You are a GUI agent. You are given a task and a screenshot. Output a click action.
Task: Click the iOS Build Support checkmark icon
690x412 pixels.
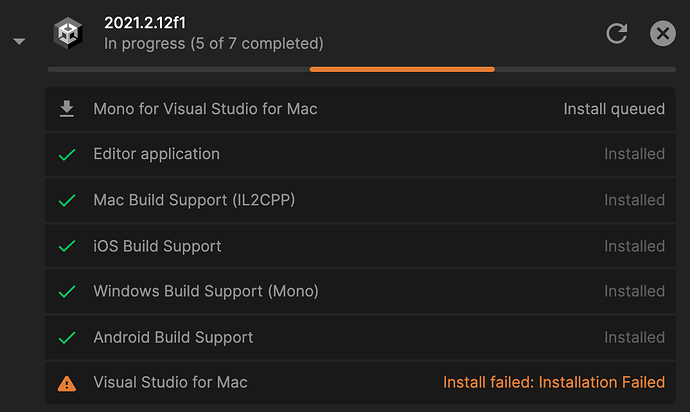(67, 246)
